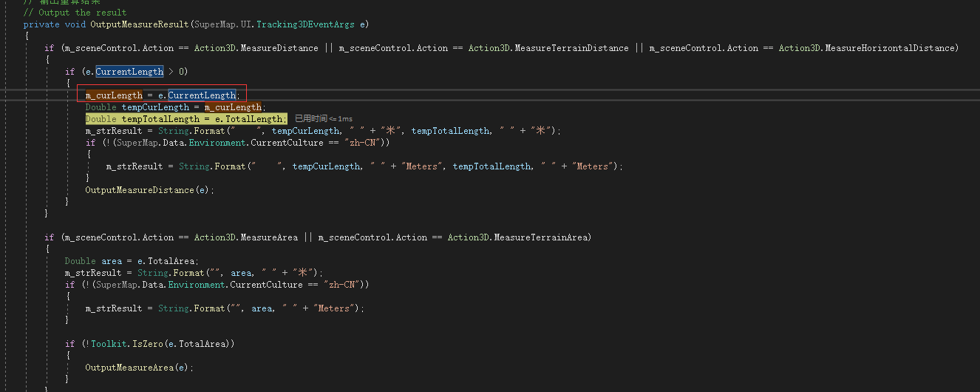Click MeasureHorizontalDistance in the if condition
The image size is (980, 392).
coord(891,48)
